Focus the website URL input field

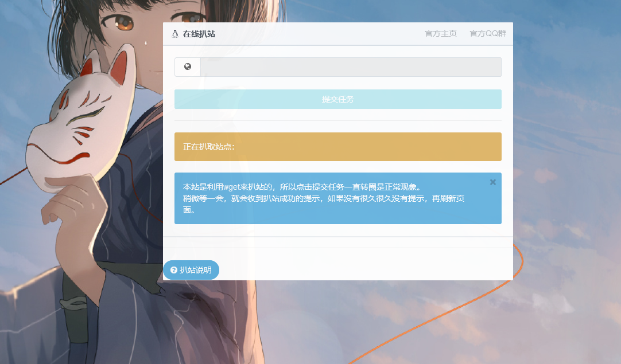(x=351, y=67)
